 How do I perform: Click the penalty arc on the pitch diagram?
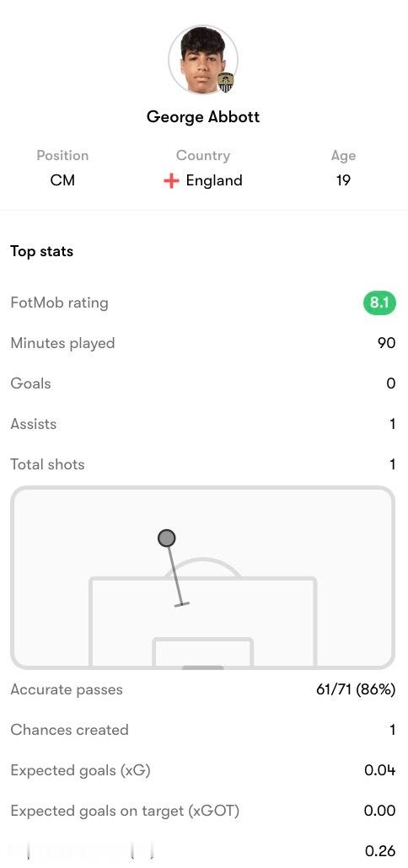point(203,568)
